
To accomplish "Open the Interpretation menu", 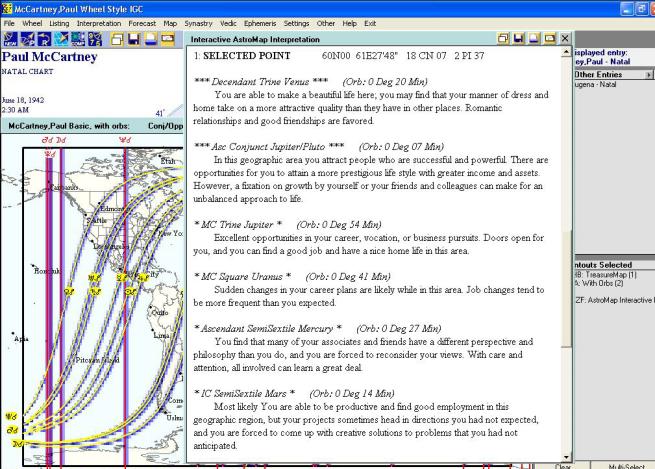I will click(99, 23).
